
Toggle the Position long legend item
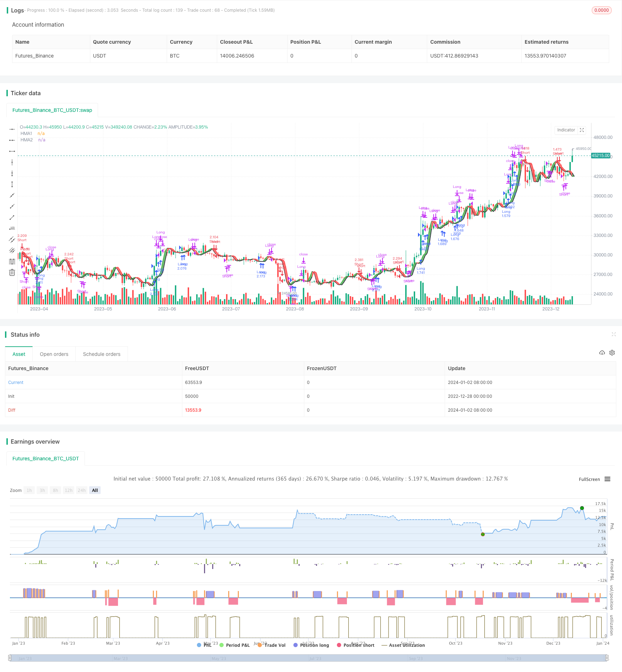311,645
